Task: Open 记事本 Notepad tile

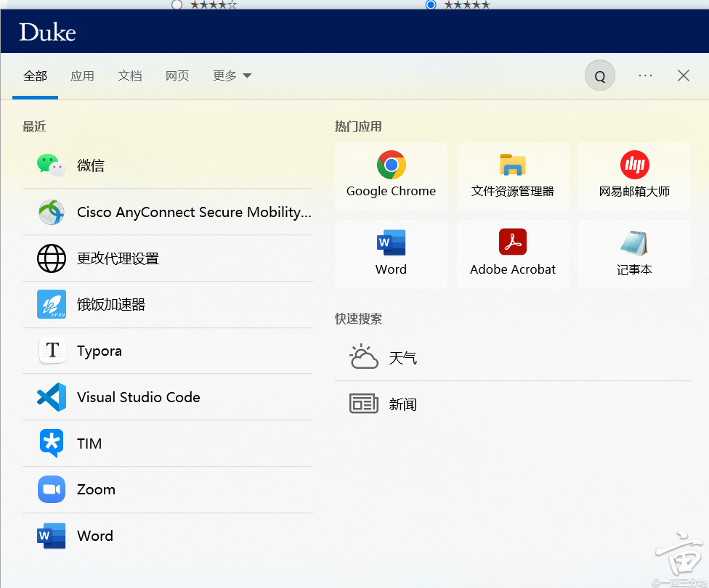Action: point(634,253)
